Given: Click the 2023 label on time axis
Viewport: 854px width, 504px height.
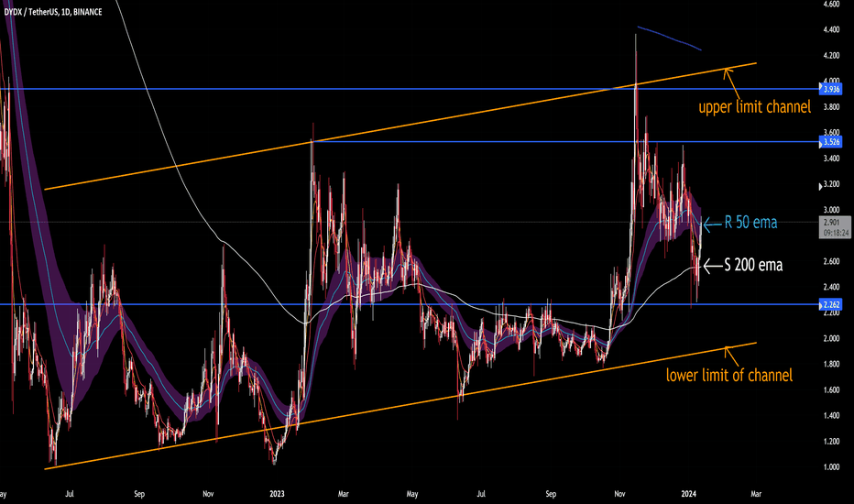Looking at the screenshot, I should tap(277, 494).
